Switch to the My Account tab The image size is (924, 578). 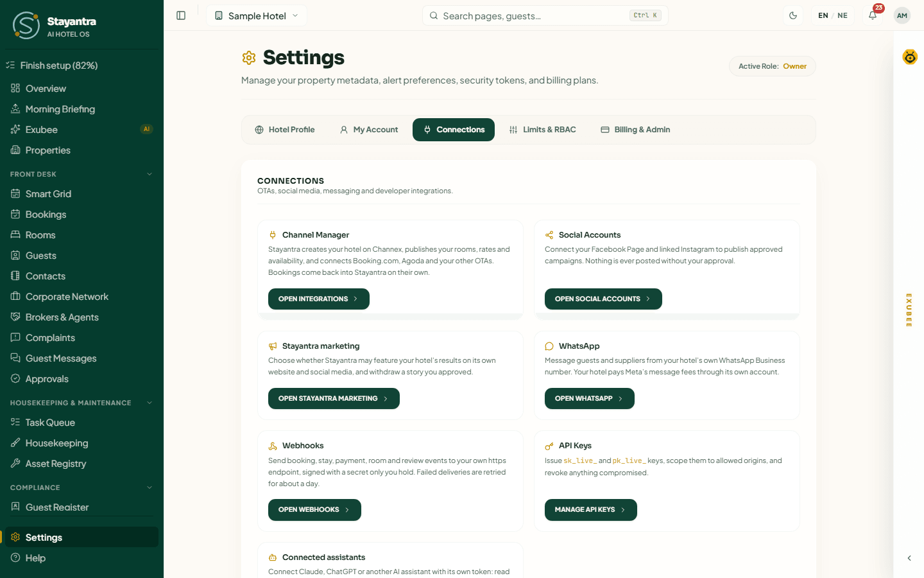(x=369, y=130)
